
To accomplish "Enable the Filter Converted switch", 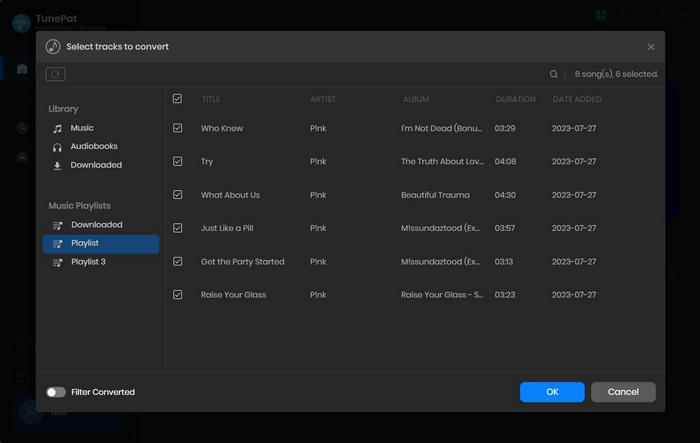I will [x=56, y=392].
